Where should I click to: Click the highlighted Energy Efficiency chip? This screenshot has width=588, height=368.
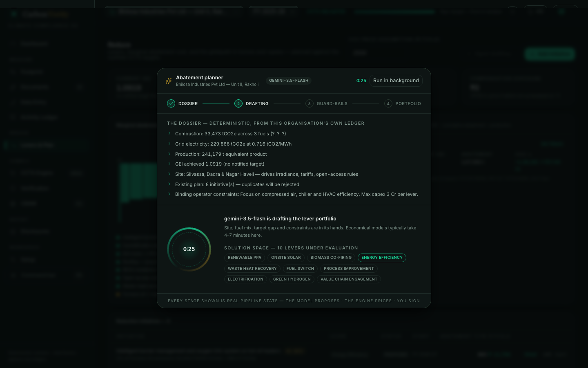pyautogui.click(x=382, y=258)
